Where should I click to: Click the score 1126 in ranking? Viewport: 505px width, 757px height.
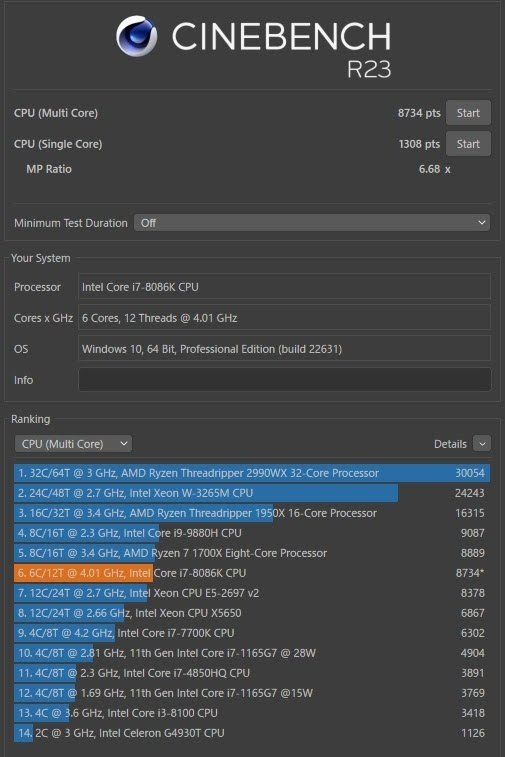[473, 733]
